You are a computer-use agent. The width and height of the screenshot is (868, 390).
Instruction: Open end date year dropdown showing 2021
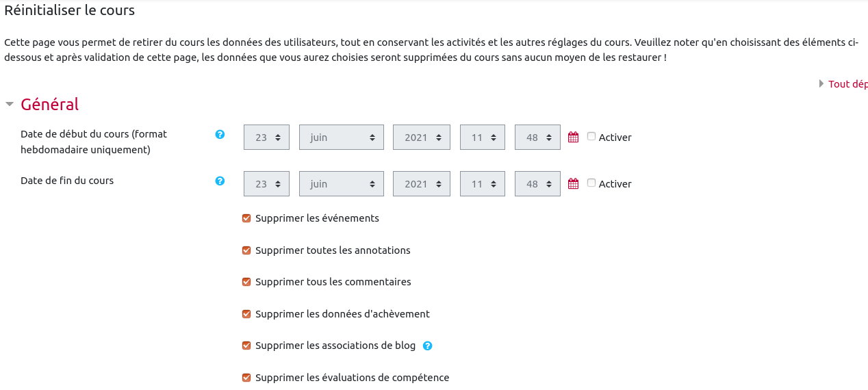tap(421, 183)
